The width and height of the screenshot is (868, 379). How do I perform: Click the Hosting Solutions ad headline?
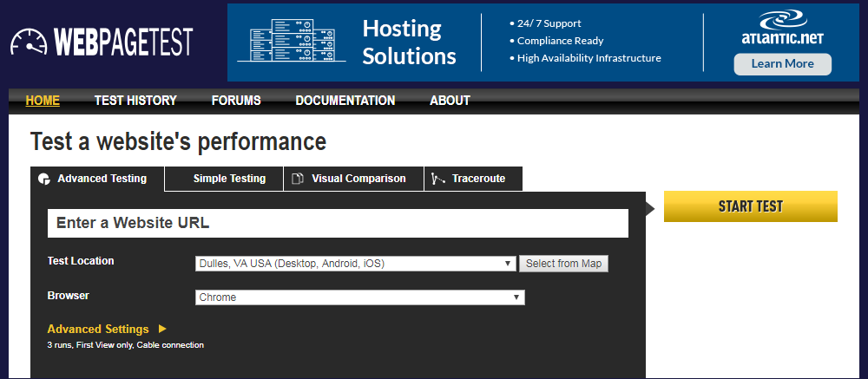coord(409,42)
